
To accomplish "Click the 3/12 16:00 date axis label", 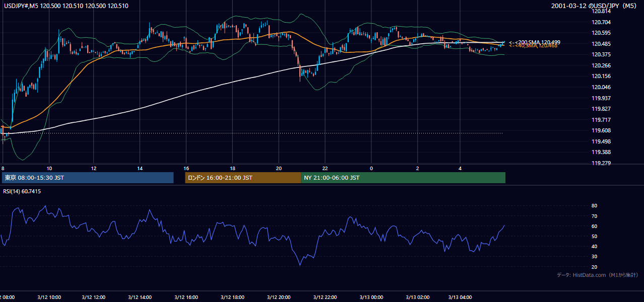I will (x=185, y=297).
